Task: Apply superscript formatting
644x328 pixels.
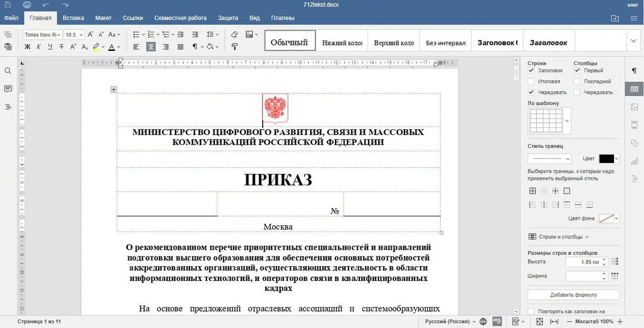Action: point(73,47)
